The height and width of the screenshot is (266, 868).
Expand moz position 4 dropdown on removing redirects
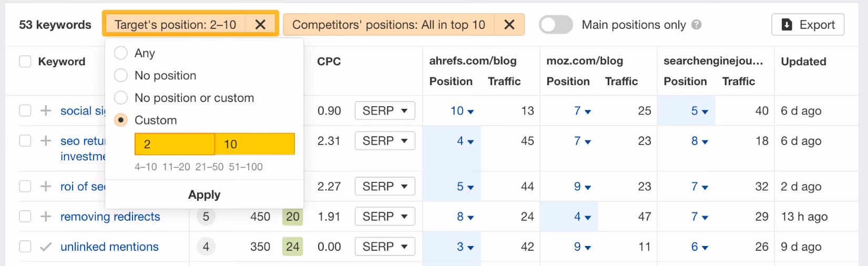[588, 217]
